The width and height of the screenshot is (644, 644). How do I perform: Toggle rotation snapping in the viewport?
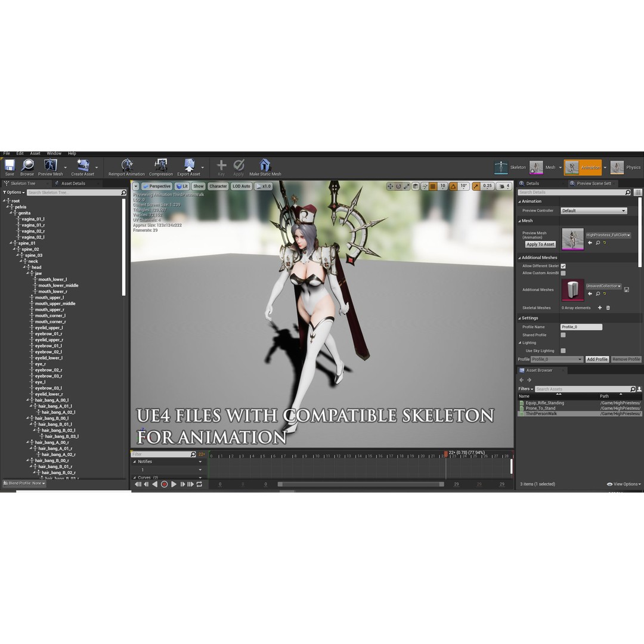453,186
